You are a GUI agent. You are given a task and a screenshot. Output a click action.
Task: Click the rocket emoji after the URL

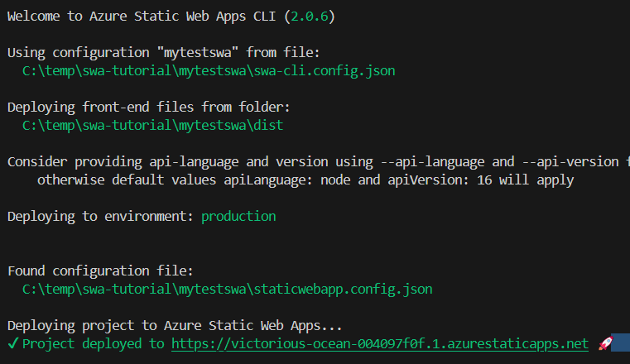pyautogui.click(x=605, y=343)
